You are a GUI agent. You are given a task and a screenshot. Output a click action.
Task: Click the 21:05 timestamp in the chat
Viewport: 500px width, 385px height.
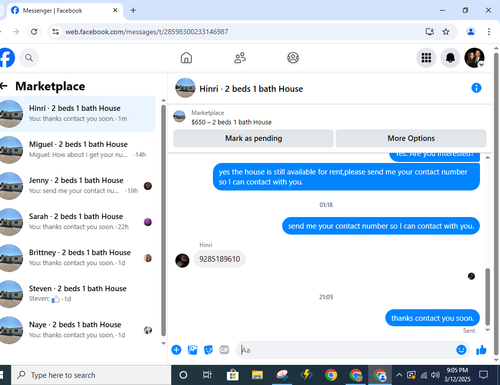(326, 297)
